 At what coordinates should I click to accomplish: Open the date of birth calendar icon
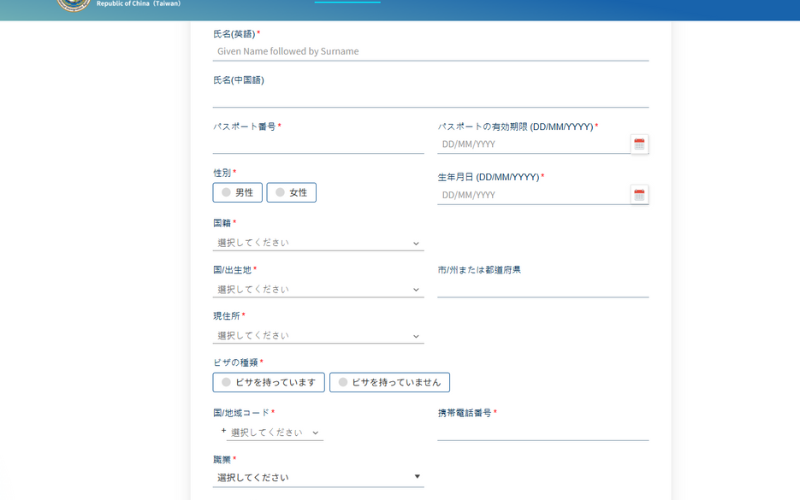click(640, 194)
